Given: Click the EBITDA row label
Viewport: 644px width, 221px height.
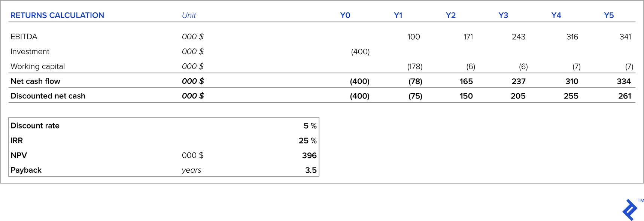Looking at the screenshot, I should 24,37.
